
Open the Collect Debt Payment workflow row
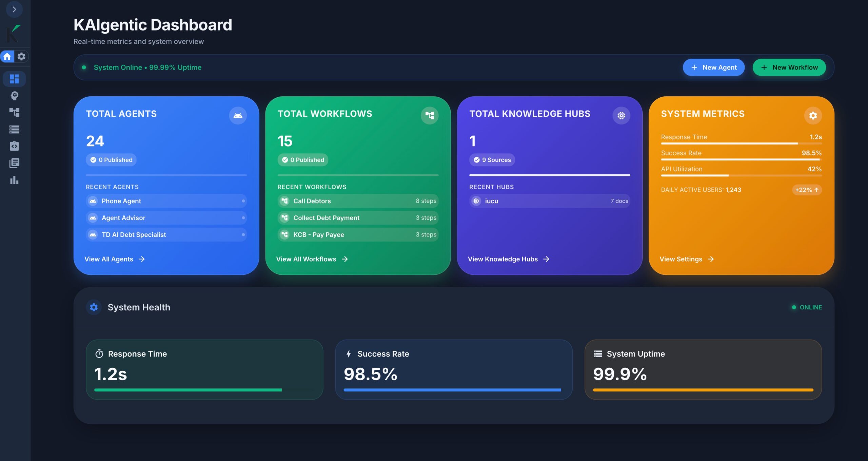point(358,218)
